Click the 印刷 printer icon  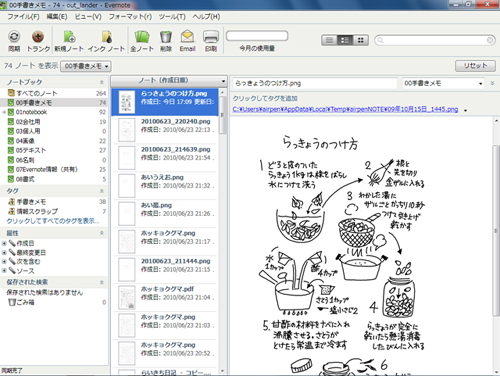[211, 37]
